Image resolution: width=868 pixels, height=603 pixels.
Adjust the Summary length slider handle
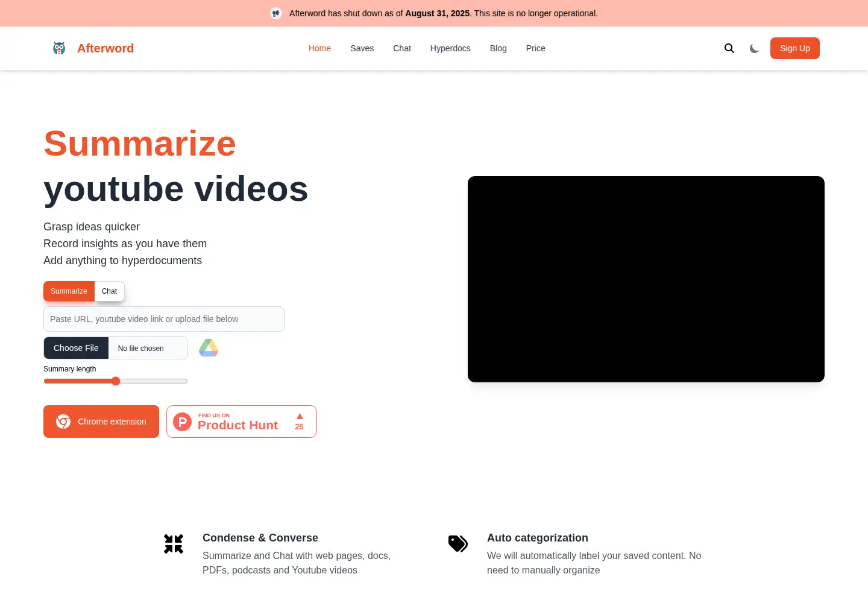(x=116, y=381)
